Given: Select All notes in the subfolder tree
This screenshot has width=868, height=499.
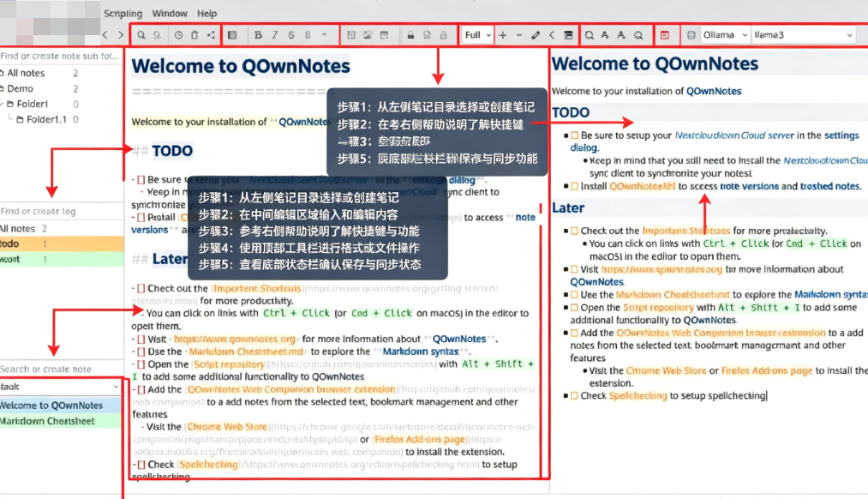Looking at the screenshot, I should click(26, 73).
